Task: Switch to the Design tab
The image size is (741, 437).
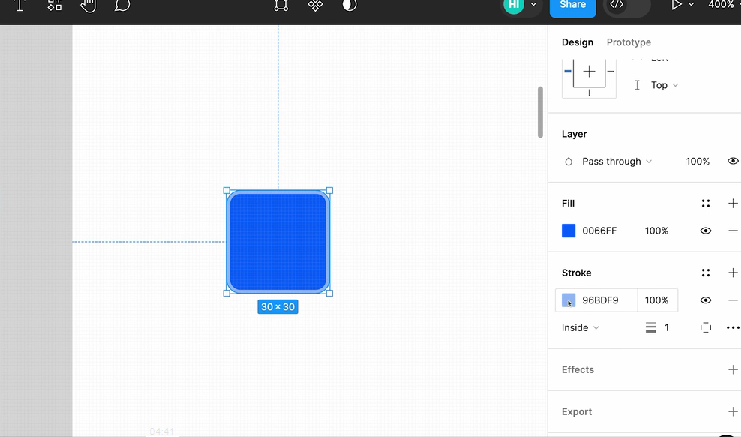Action: (x=577, y=42)
